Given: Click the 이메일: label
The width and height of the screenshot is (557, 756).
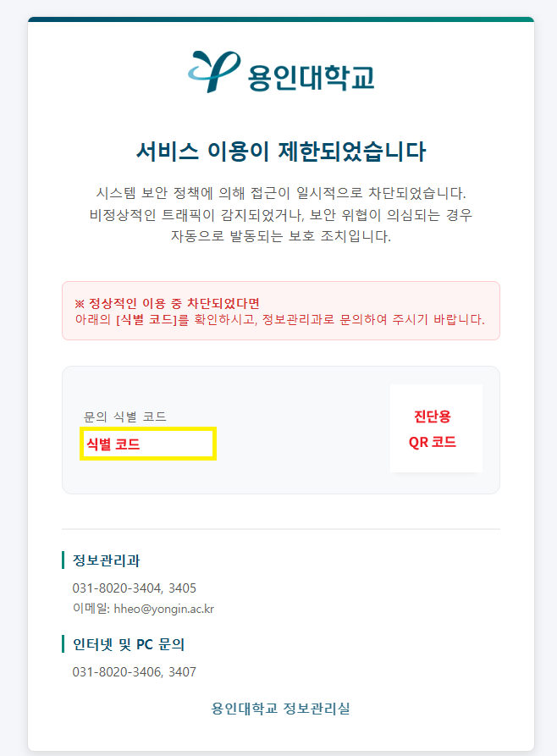Looking at the screenshot, I should tap(90, 609).
